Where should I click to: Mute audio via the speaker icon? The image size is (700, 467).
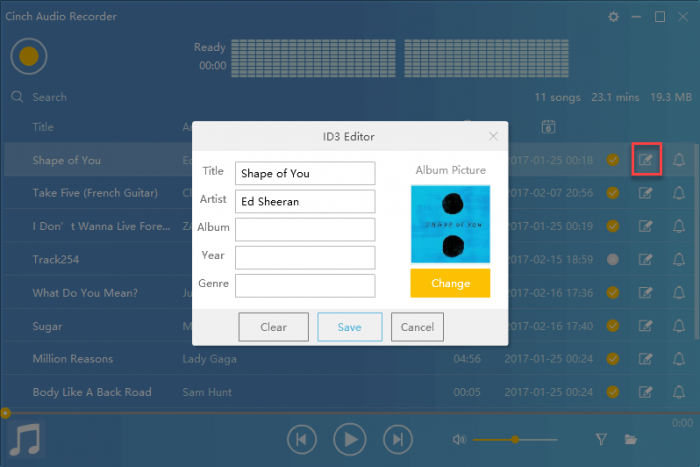(459, 440)
